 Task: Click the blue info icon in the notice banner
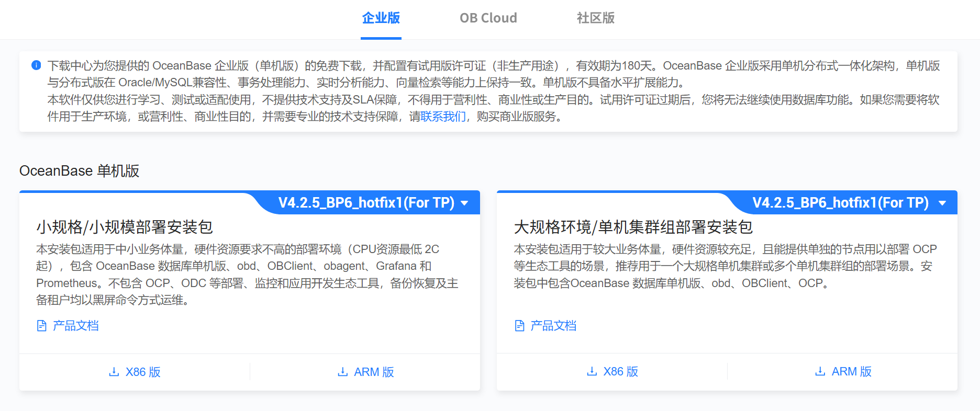coord(36,65)
